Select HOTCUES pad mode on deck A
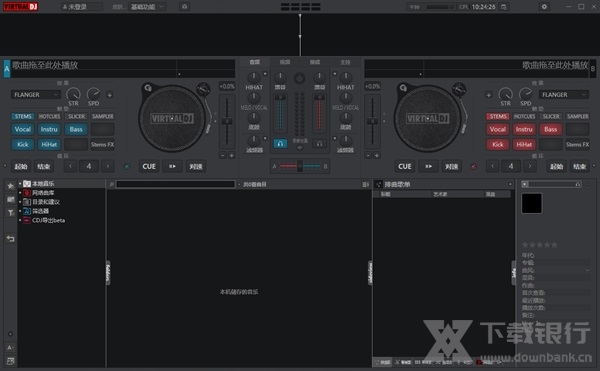The height and width of the screenshot is (371, 600). tap(49, 116)
